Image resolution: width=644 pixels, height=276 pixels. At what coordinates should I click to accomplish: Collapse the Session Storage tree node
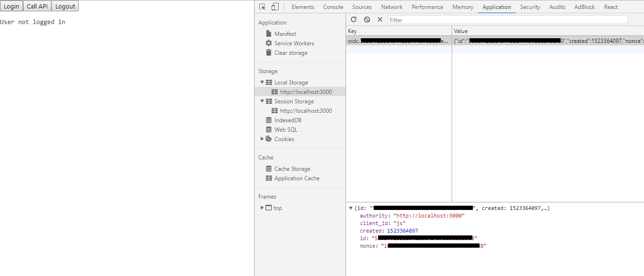[262, 101]
